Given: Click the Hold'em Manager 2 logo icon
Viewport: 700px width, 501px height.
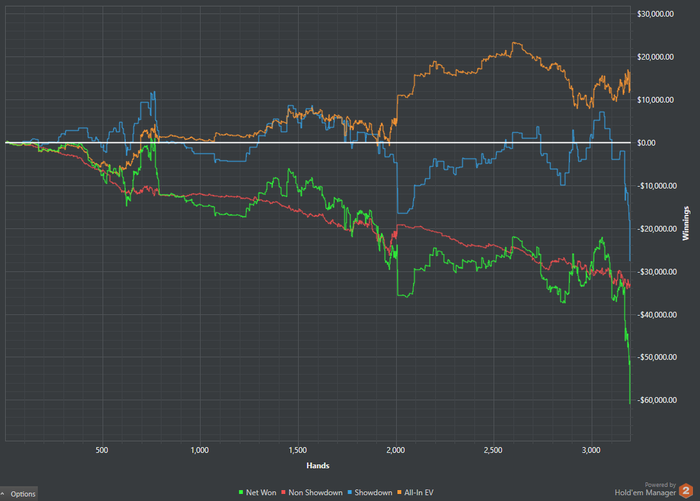Looking at the screenshot, I should [x=686, y=490].
